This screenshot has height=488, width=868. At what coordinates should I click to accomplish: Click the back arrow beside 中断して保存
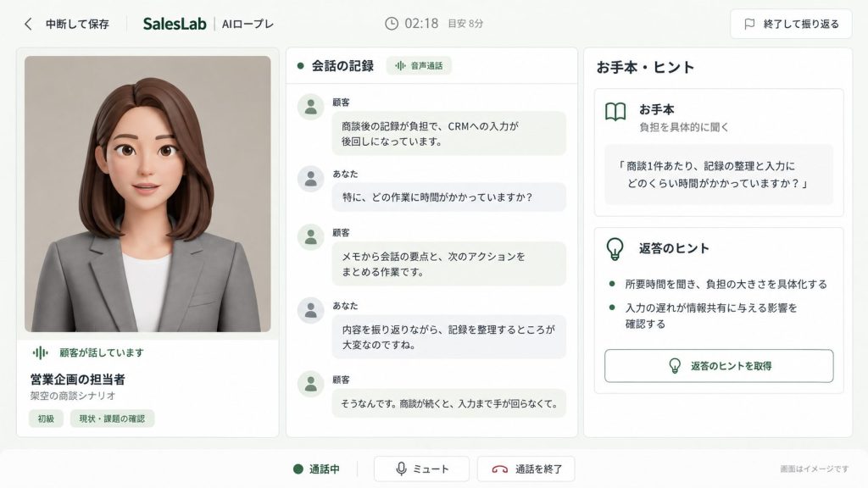28,24
